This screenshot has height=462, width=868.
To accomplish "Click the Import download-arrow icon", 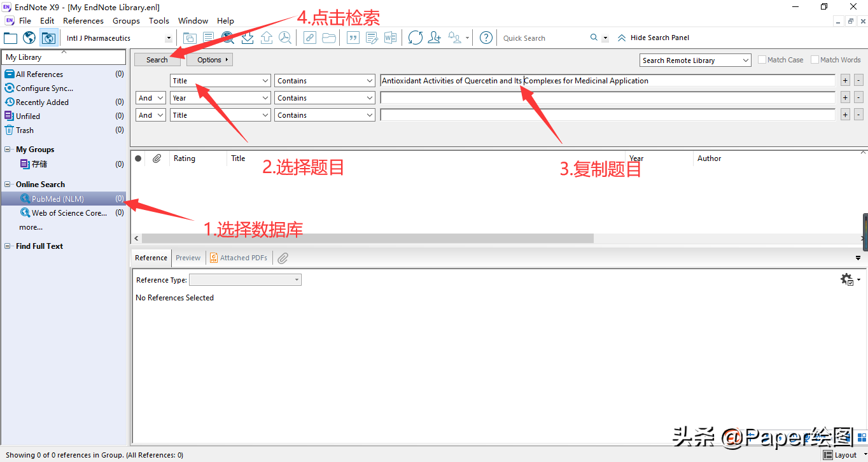I will (x=248, y=38).
